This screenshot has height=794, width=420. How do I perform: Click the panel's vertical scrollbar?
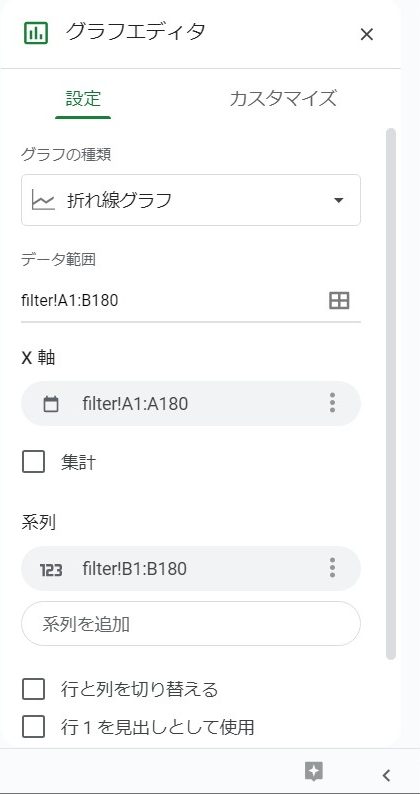click(391, 393)
